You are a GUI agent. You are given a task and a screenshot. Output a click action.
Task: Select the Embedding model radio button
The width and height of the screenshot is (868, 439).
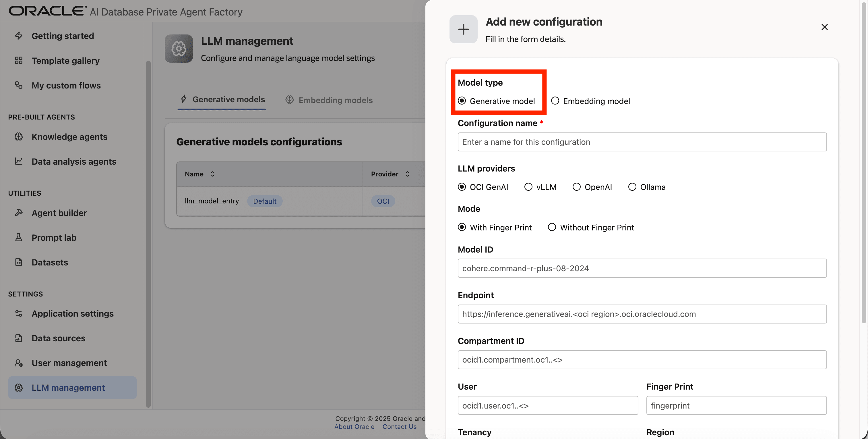click(555, 101)
